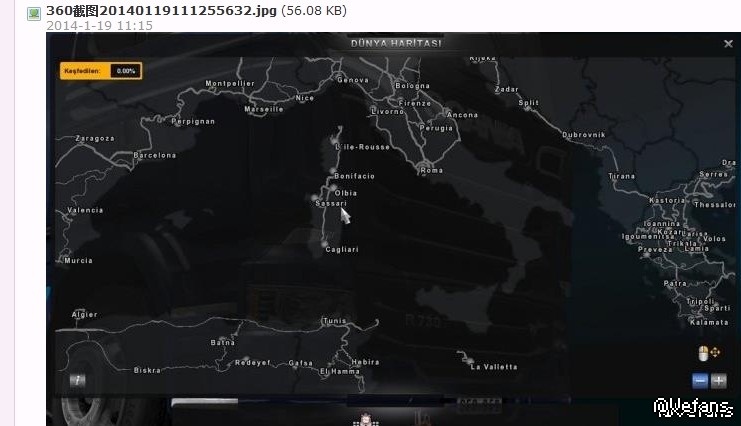Select Hebira city label

pyautogui.click(x=365, y=362)
